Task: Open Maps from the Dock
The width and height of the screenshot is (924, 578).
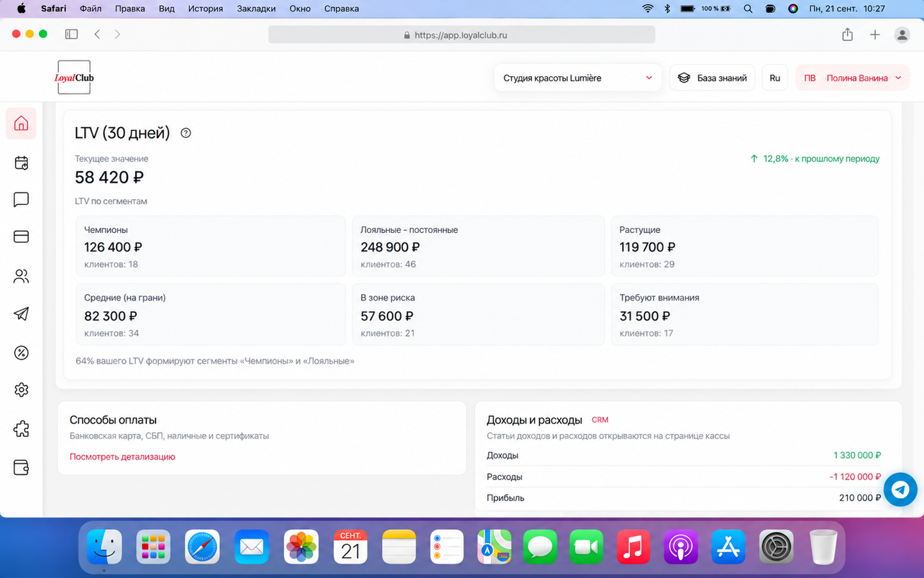Action: 494,547
